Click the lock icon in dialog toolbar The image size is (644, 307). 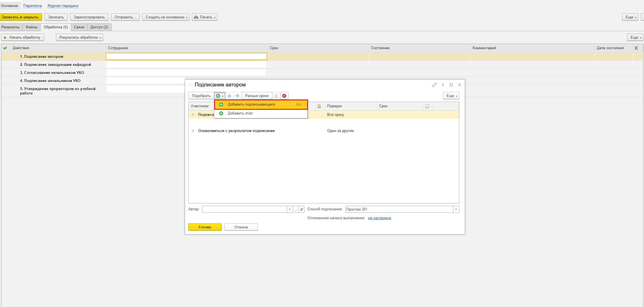coord(276,96)
